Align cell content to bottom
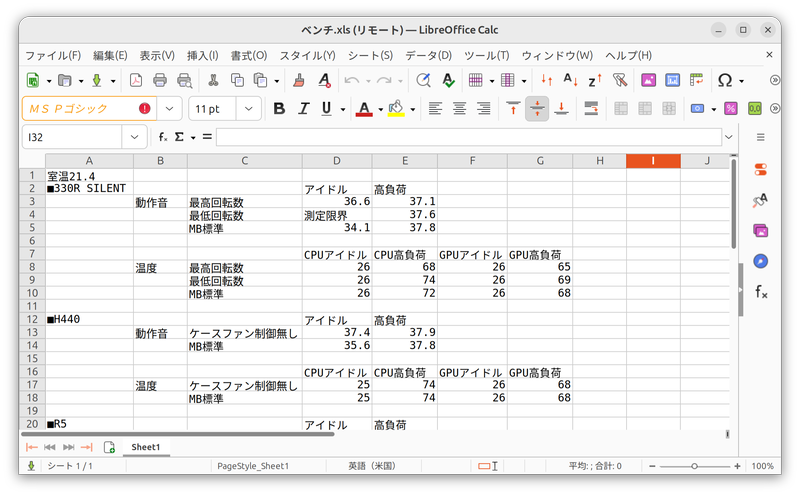800x495 pixels. click(x=562, y=108)
